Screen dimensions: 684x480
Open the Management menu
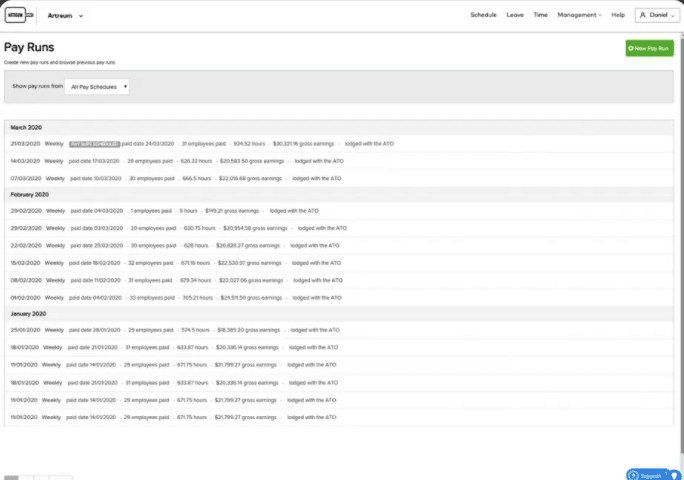579,15
